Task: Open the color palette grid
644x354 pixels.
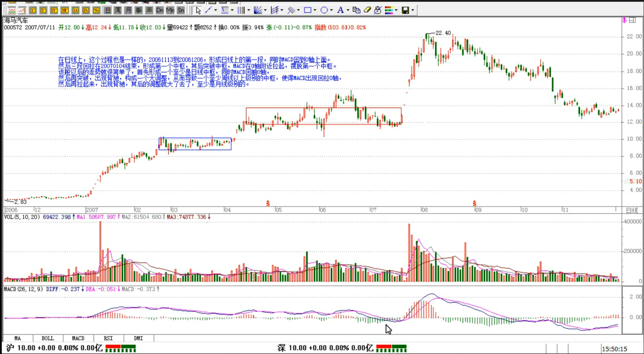Action: pos(389,10)
